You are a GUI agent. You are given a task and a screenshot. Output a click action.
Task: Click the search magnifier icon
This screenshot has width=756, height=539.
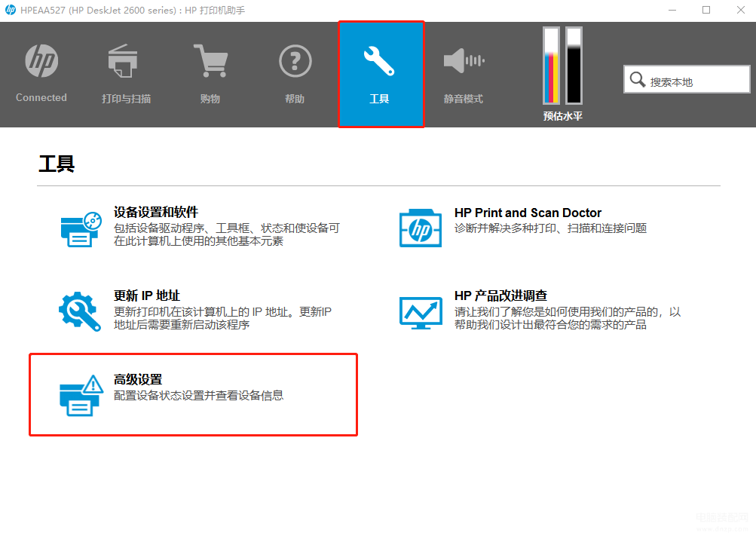(638, 80)
